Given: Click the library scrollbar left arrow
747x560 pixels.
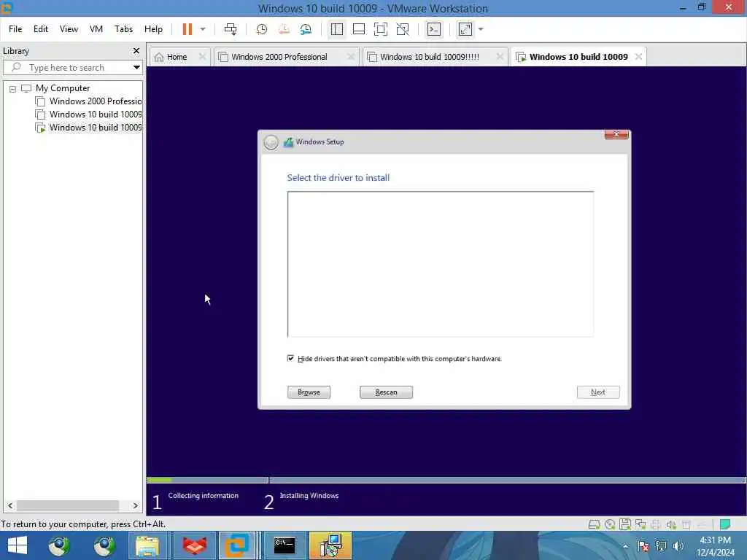Looking at the screenshot, I should click(x=10, y=506).
